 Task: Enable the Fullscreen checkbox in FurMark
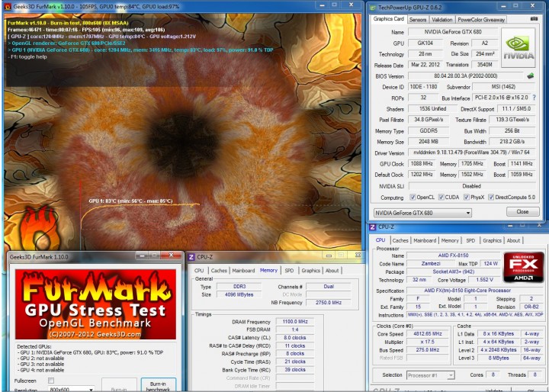coord(51,381)
